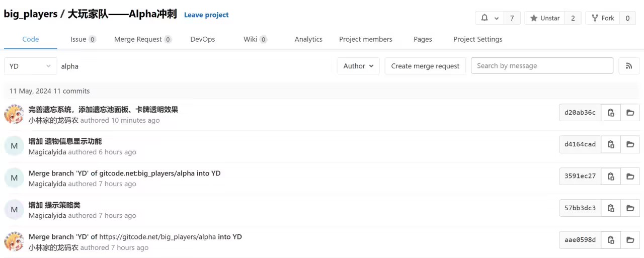644x258 pixels.
Task: Open commit hash d4164cad
Action: (580, 144)
